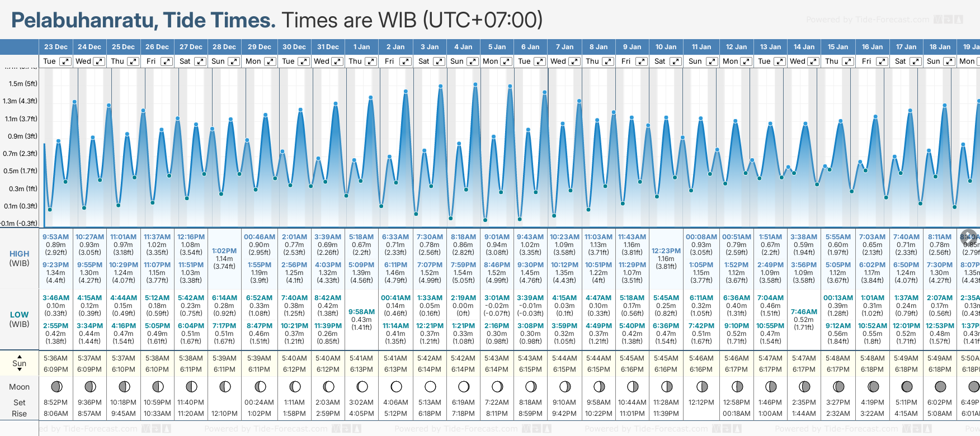Click the 7:46AM low tide on 14 Jan

coord(804,312)
